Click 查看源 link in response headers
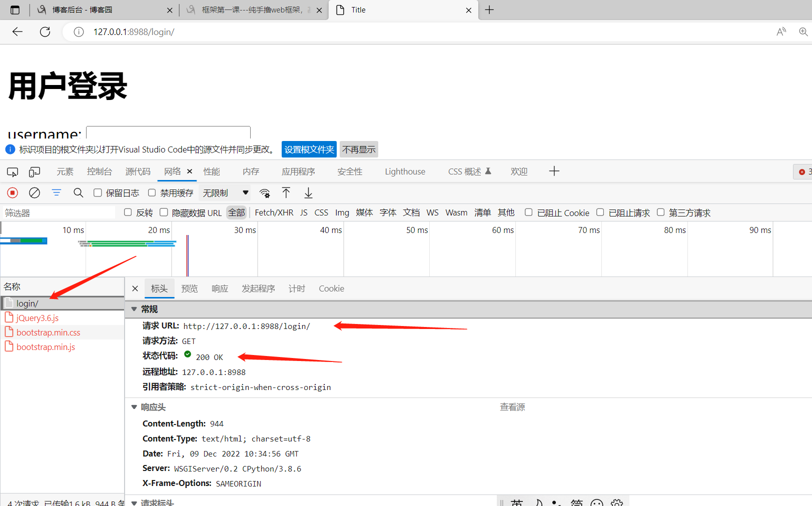Screen dimensions: 812x506 pyautogui.click(x=513, y=407)
